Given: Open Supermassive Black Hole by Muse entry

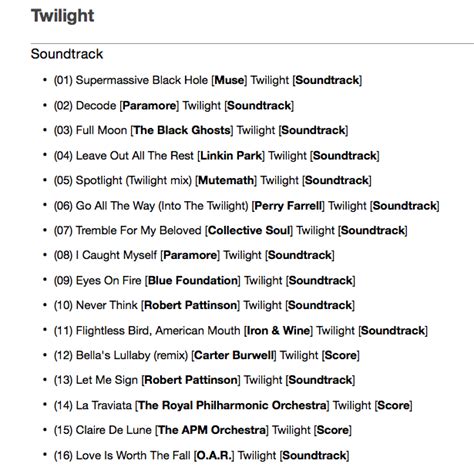Looking at the screenshot, I should click(208, 80).
